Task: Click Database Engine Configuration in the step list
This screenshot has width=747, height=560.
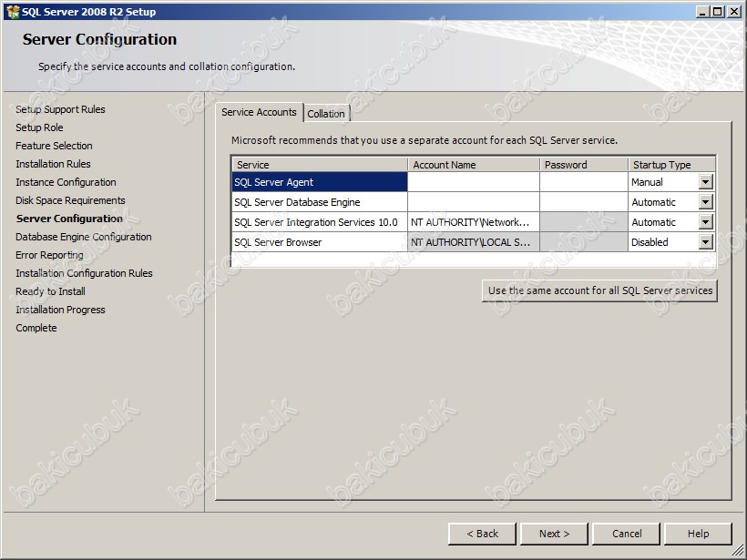Action: [x=84, y=237]
